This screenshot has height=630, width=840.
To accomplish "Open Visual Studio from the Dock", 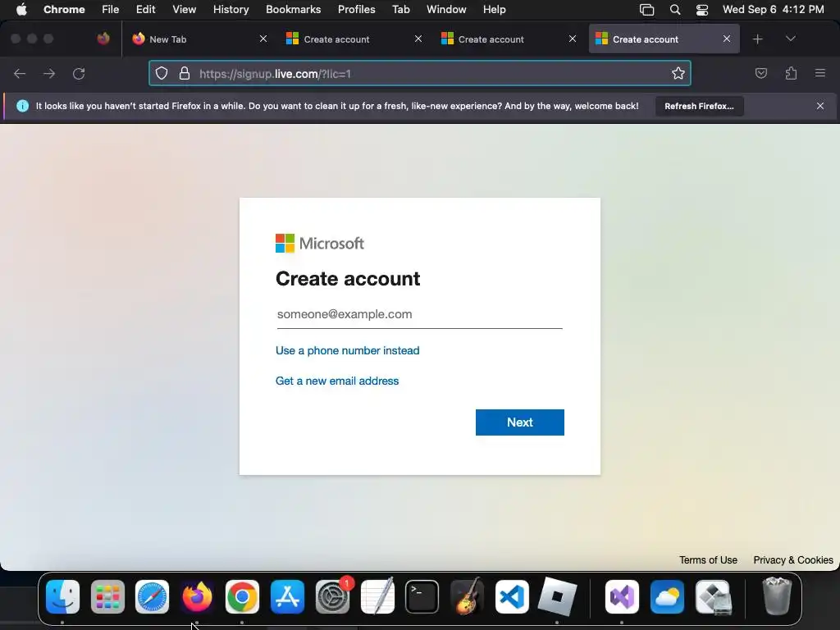I will click(x=622, y=596).
